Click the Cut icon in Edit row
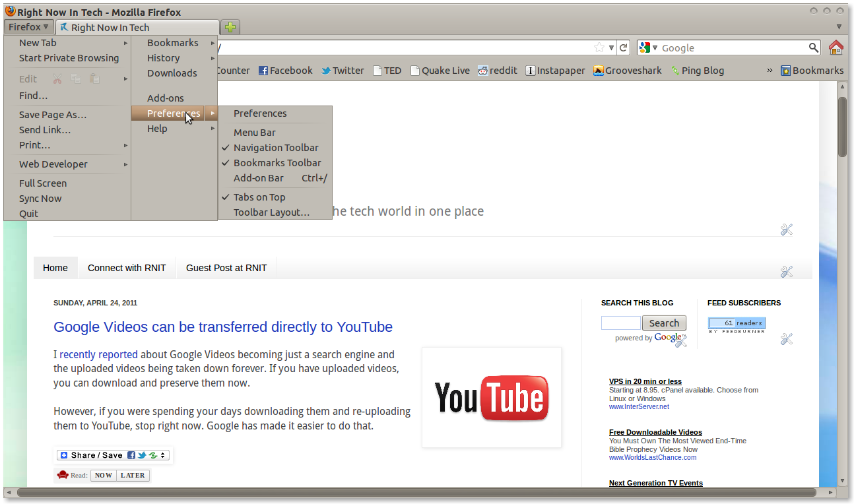This screenshot has width=854, height=504. 57,79
